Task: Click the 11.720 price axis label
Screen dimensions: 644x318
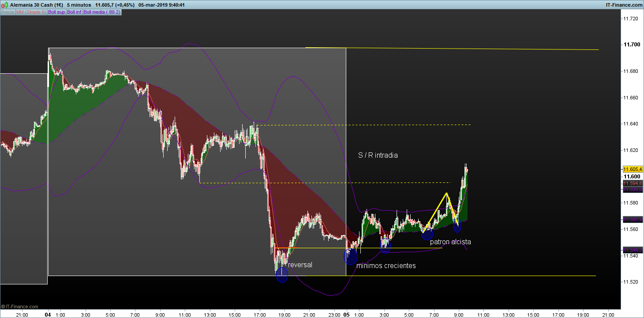Action: coord(630,19)
